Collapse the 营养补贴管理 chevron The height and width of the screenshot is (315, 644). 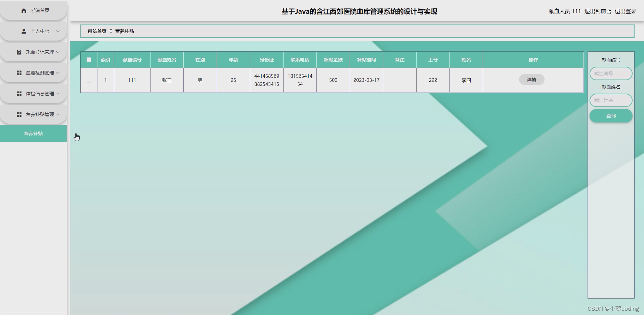pos(58,114)
